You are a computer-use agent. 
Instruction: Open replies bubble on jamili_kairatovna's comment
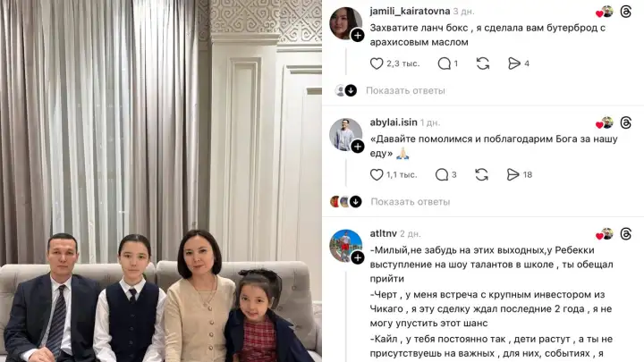pos(444,63)
